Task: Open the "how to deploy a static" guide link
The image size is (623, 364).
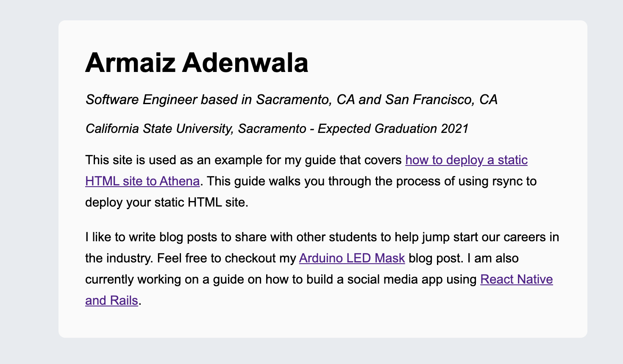Action: coord(466,160)
